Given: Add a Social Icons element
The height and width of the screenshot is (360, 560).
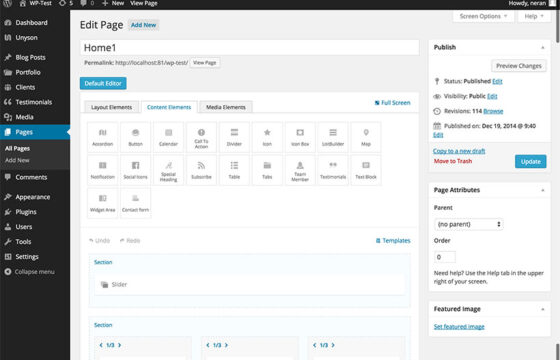Looking at the screenshot, I should coord(135,170).
